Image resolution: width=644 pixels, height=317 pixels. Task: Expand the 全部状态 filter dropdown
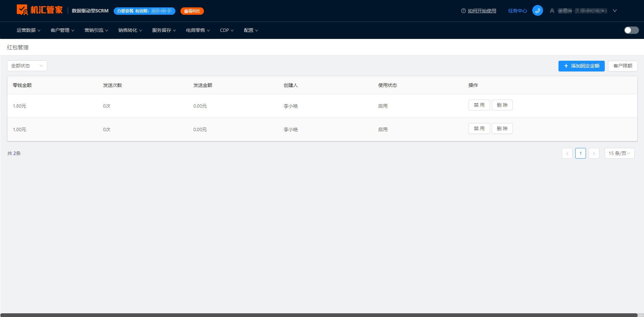pyautogui.click(x=27, y=66)
